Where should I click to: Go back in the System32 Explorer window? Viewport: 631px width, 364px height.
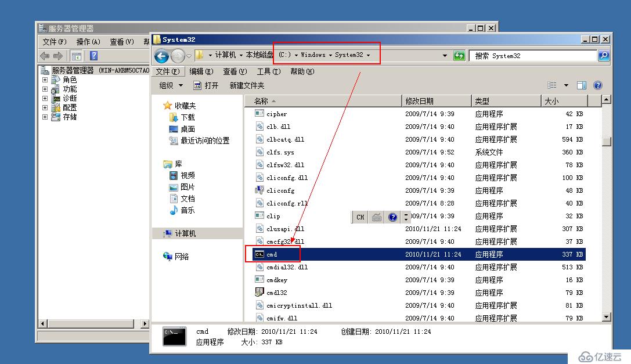(x=162, y=56)
